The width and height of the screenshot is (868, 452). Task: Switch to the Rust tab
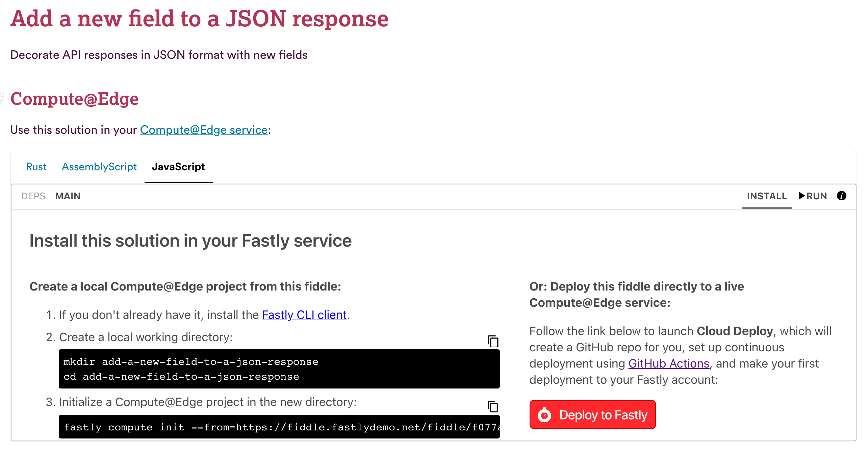pyautogui.click(x=36, y=167)
